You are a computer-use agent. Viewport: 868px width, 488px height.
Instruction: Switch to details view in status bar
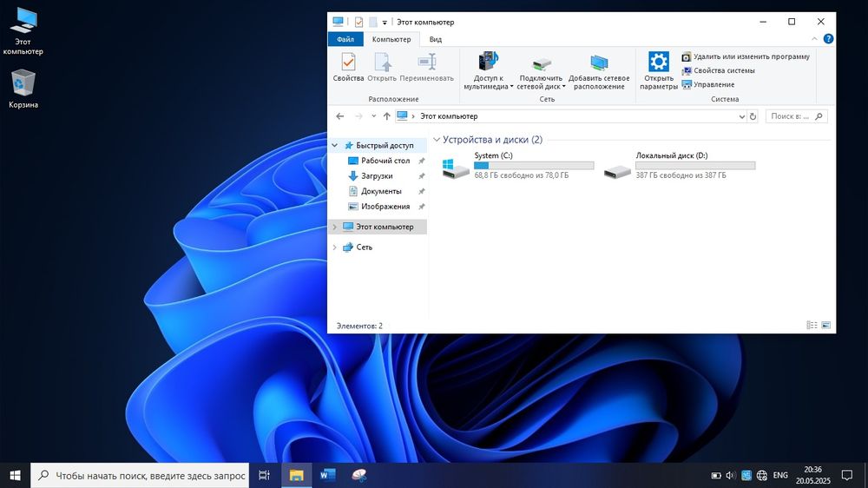(x=812, y=326)
